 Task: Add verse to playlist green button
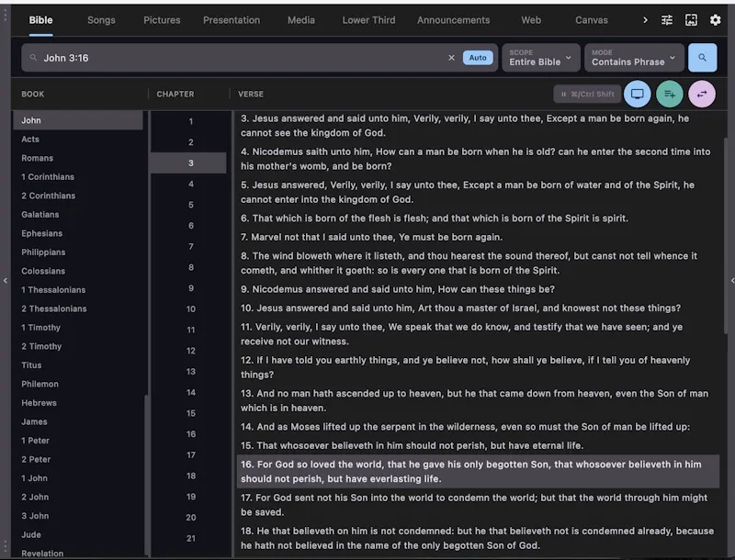[x=670, y=95]
